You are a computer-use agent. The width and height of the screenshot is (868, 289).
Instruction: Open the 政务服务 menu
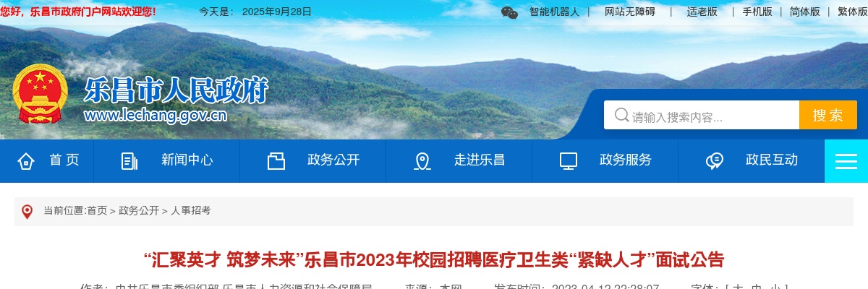tap(626, 160)
